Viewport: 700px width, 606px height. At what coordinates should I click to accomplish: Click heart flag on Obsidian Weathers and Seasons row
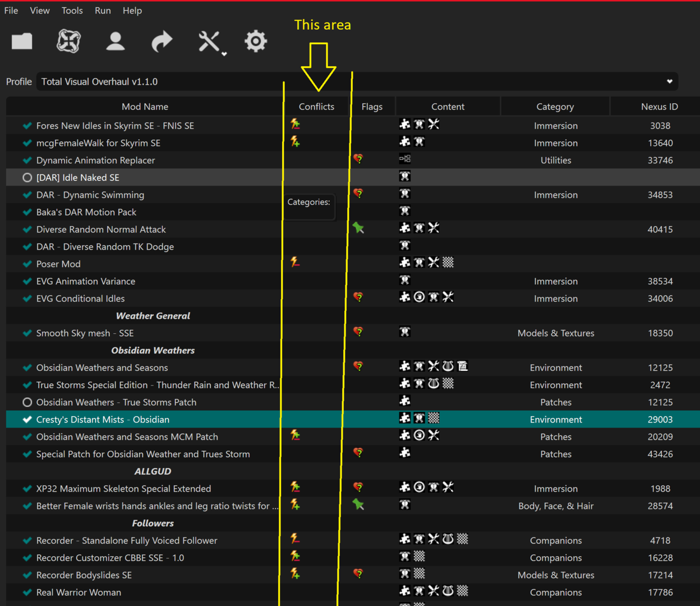click(x=358, y=366)
